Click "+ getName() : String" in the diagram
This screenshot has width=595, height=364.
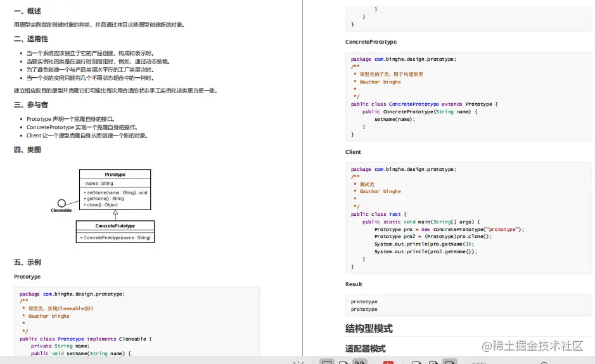click(103, 199)
